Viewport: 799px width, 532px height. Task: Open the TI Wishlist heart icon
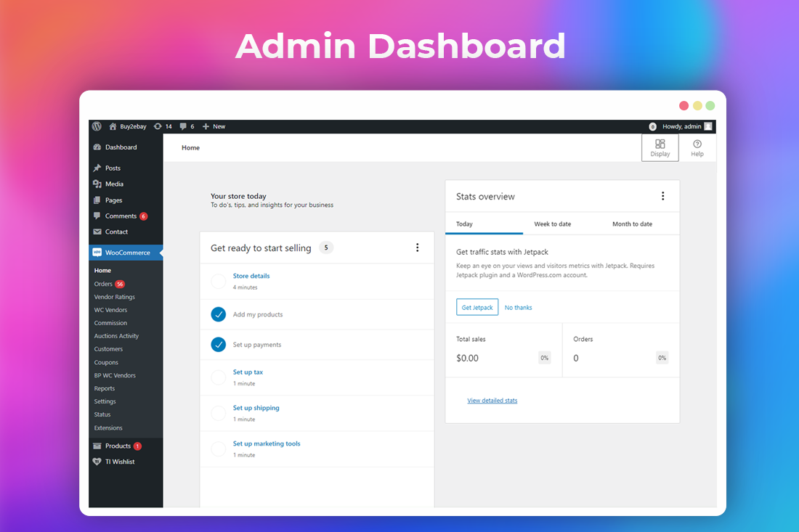pyautogui.click(x=97, y=462)
